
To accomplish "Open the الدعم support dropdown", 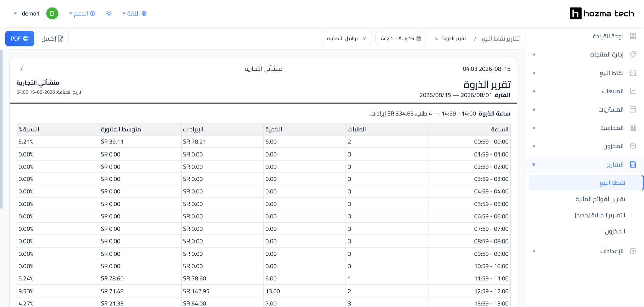I will pos(82,13).
